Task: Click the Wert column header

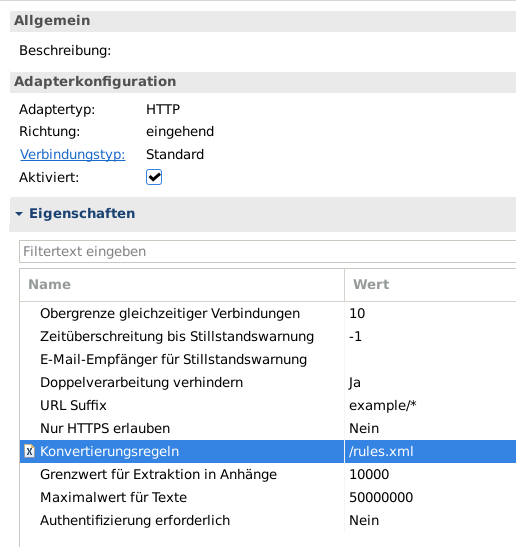Action: (x=430, y=285)
